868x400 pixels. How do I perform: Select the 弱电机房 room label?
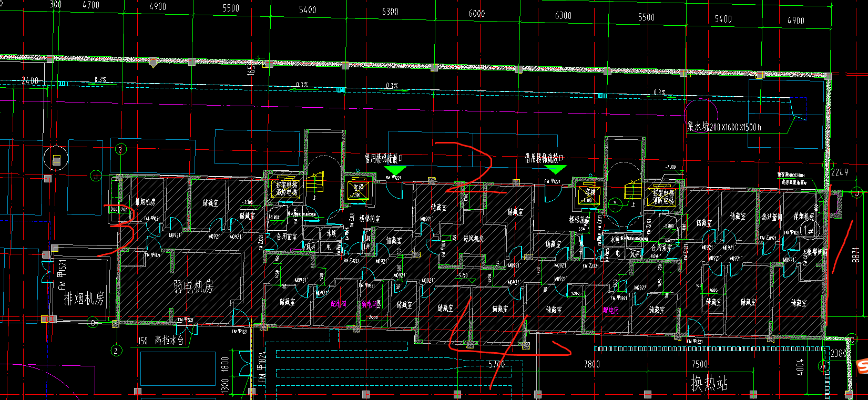pyautogui.click(x=194, y=286)
